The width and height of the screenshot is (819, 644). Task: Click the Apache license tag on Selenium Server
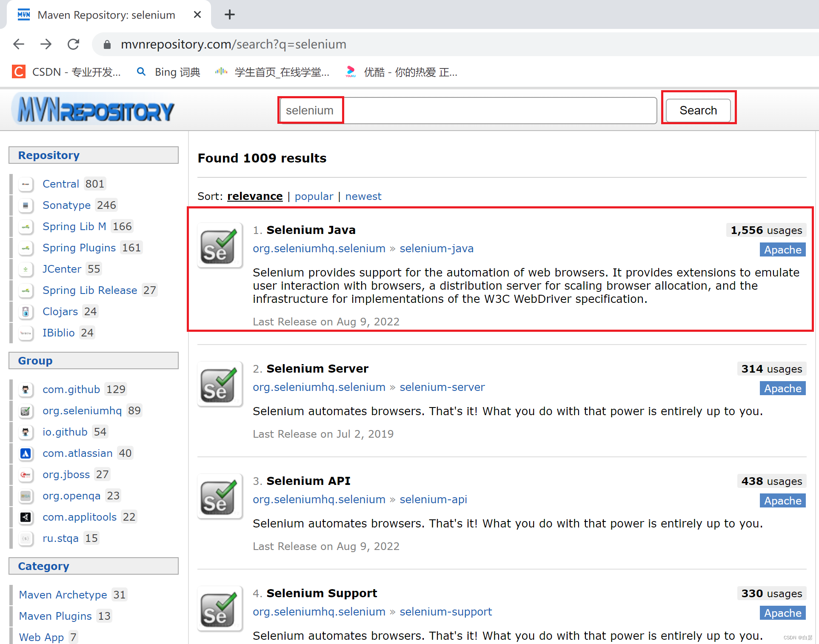click(x=782, y=388)
